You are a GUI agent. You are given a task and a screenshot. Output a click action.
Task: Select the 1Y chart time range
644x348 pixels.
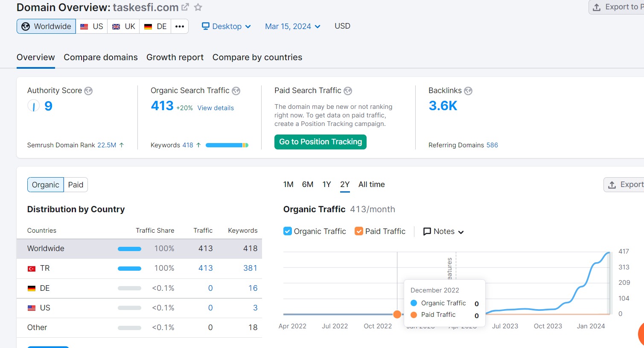327,184
